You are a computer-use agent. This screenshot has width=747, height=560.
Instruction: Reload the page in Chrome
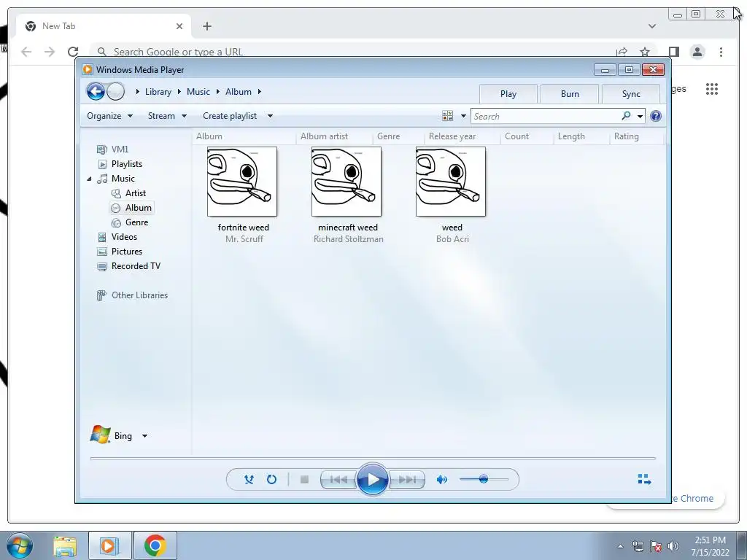point(73,52)
